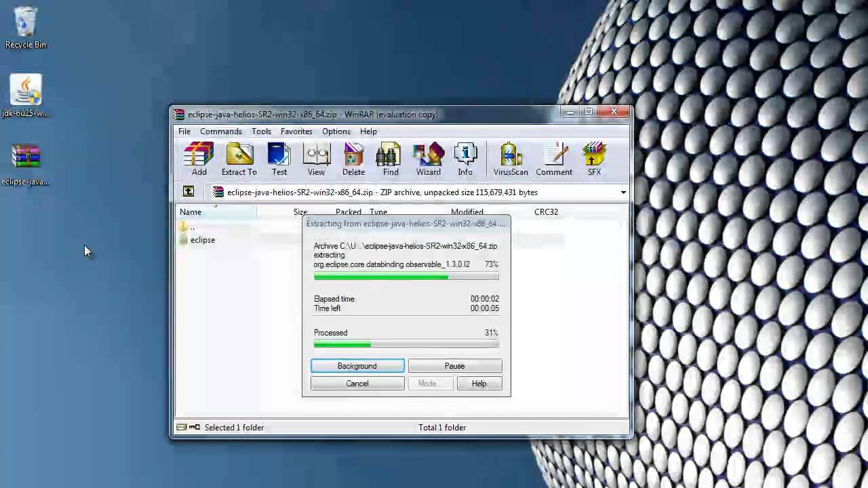The width and height of the screenshot is (868, 488).
Task: Sort by the Modified column header
Action: (x=467, y=212)
